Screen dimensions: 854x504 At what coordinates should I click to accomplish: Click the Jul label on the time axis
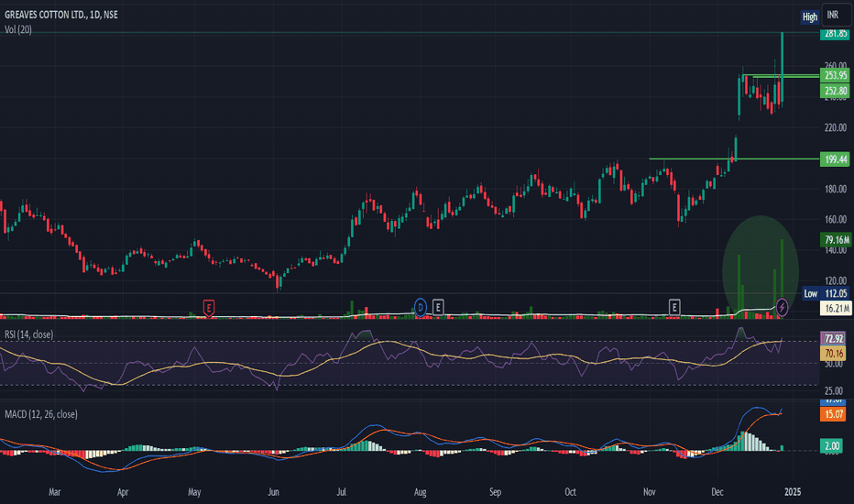coord(342,491)
